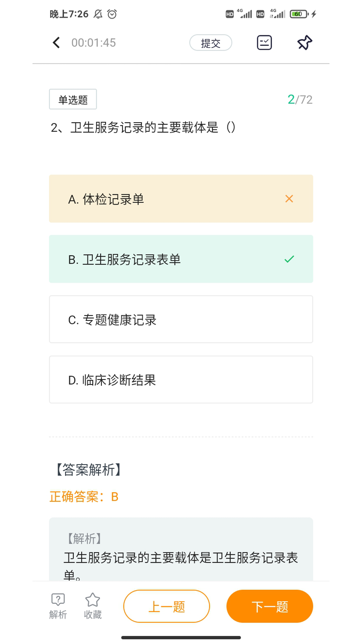Click the green checkmark on option B
362x644 pixels.
click(x=289, y=259)
